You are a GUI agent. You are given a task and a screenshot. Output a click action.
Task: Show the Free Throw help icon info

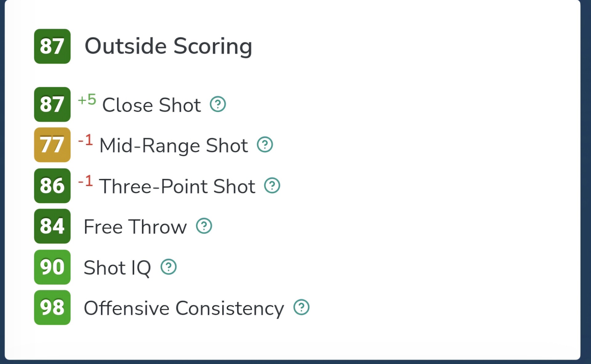204,226
